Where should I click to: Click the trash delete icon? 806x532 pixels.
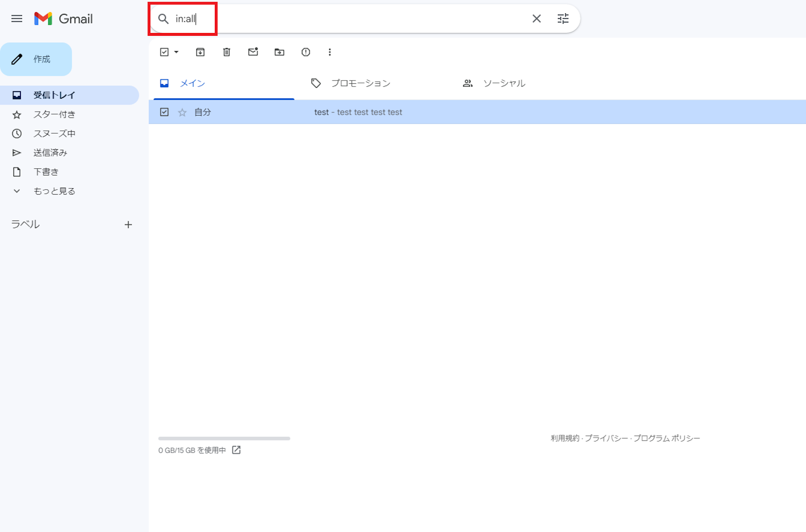[227, 52]
